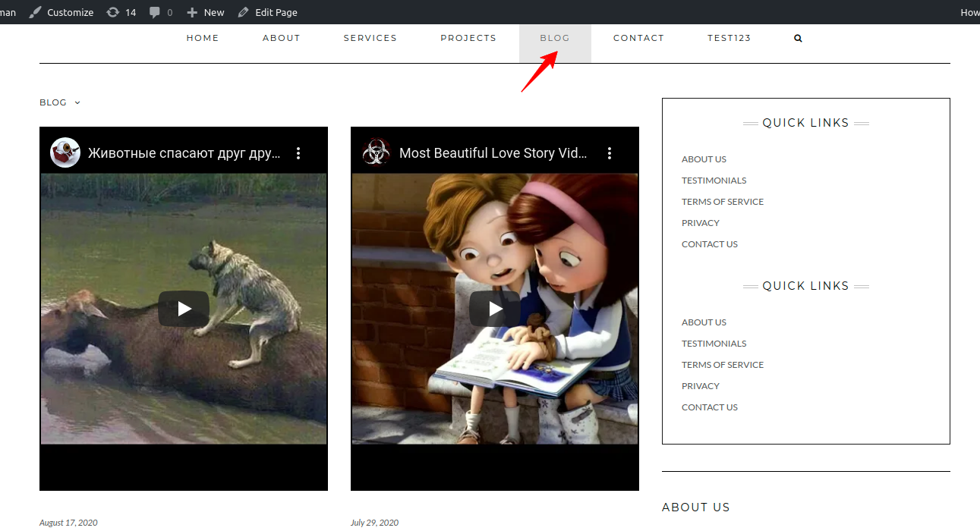980x531 pixels.
Task: Open the comments bubble icon in admin bar
Action: pos(155,12)
